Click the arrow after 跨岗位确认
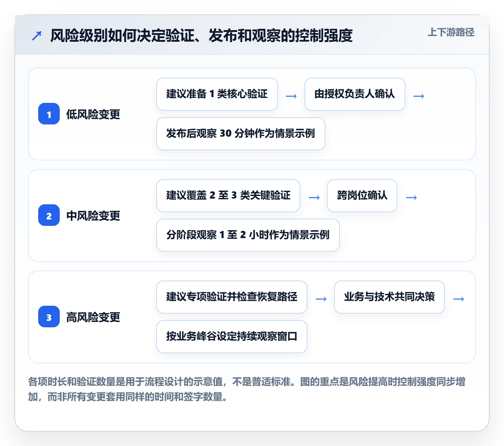This screenshot has height=446, width=504. [x=411, y=197]
